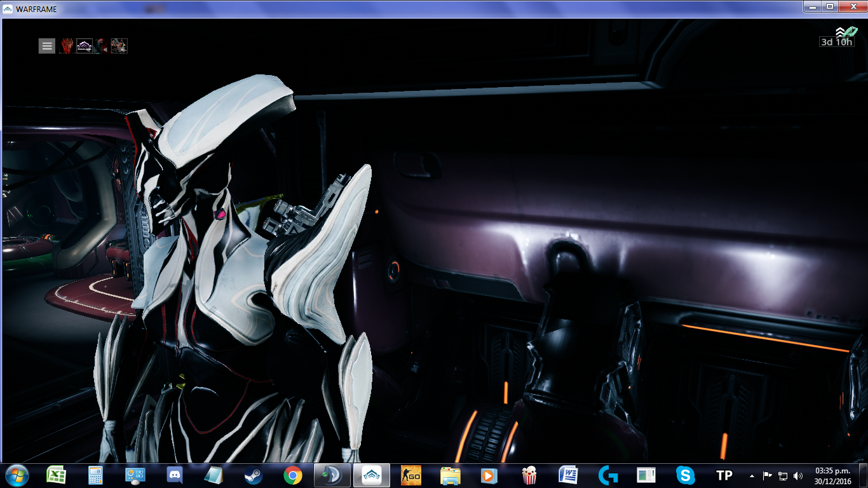
Task: Open Windows Media Player taskbar icon
Action: (489, 475)
